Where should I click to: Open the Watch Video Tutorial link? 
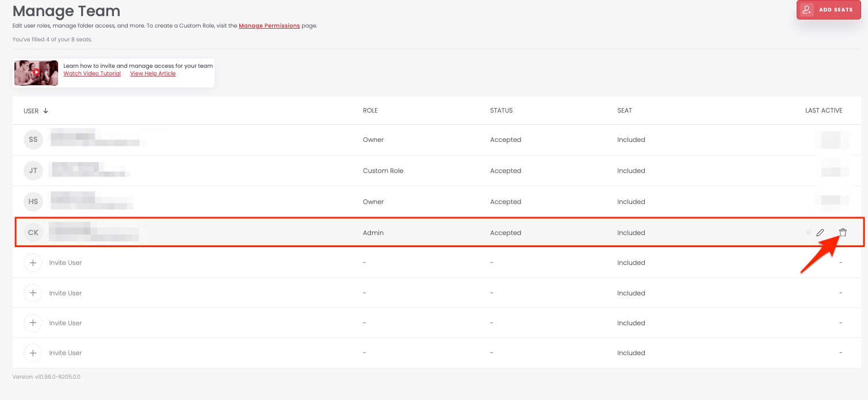[92, 74]
